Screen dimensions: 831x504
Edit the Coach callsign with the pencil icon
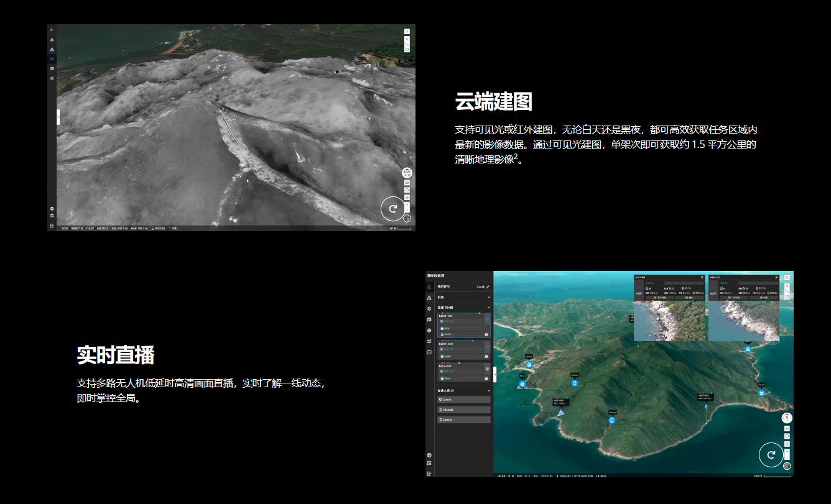coord(488,287)
